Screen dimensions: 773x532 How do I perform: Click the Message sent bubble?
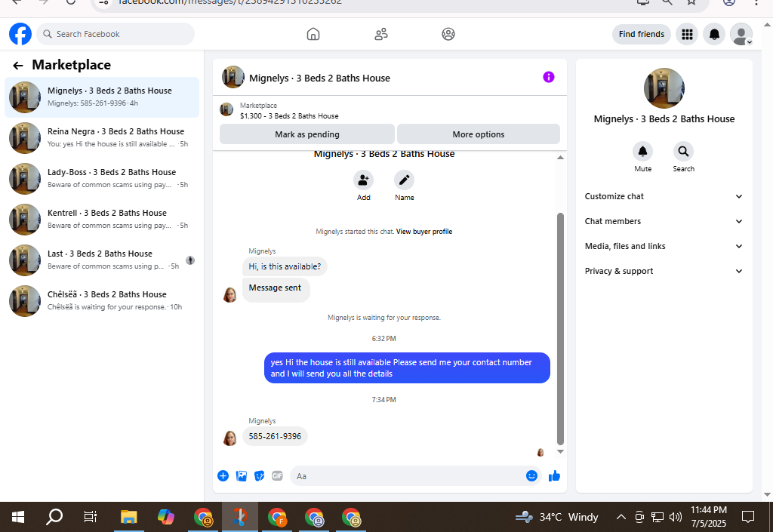pyautogui.click(x=275, y=288)
